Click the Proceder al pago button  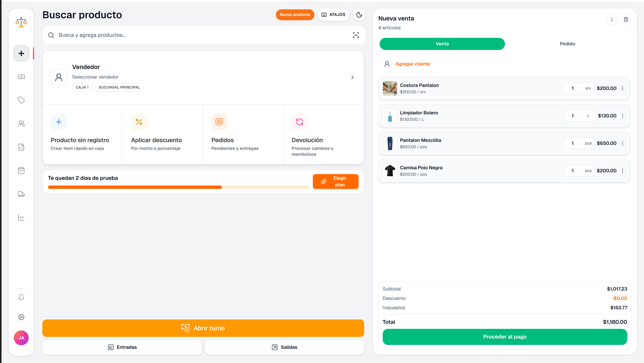click(x=504, y=337)
